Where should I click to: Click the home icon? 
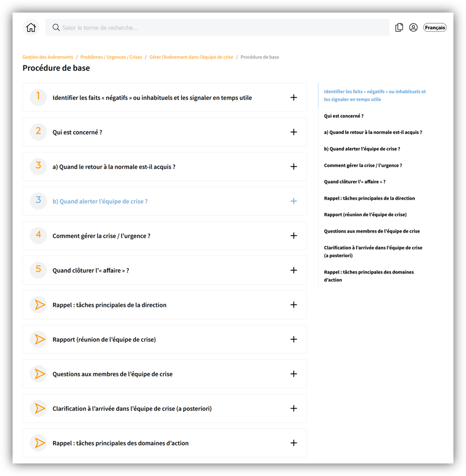31,28
